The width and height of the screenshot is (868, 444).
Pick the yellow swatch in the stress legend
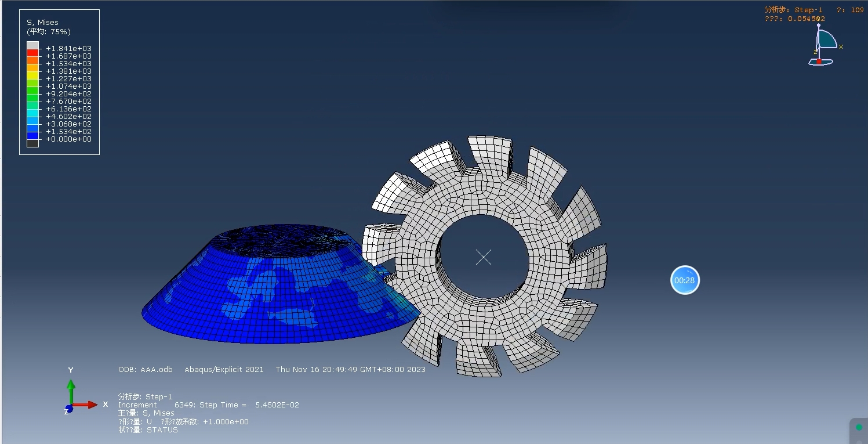tap(32, 75)
